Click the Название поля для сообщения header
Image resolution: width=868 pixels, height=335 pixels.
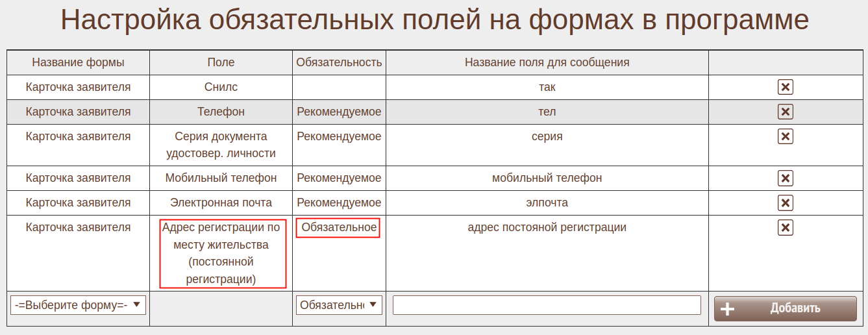547,62
